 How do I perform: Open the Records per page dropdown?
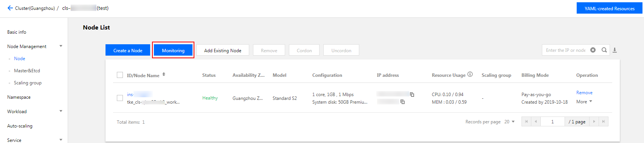click(x=510, y=122)
